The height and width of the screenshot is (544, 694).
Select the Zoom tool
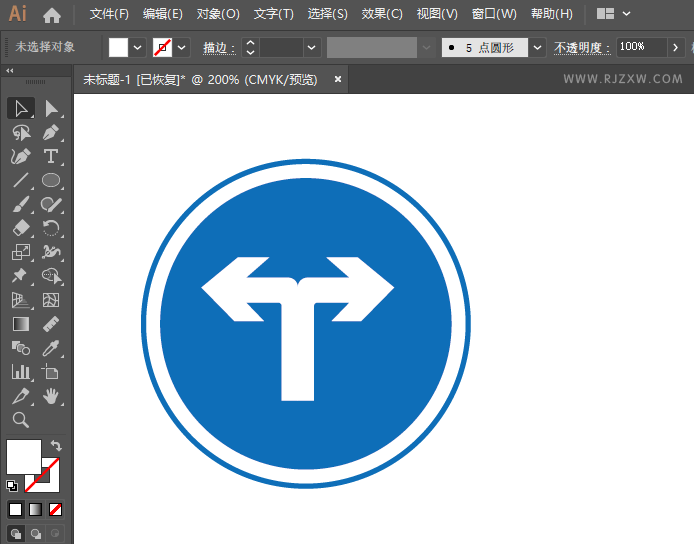(21, 420)
